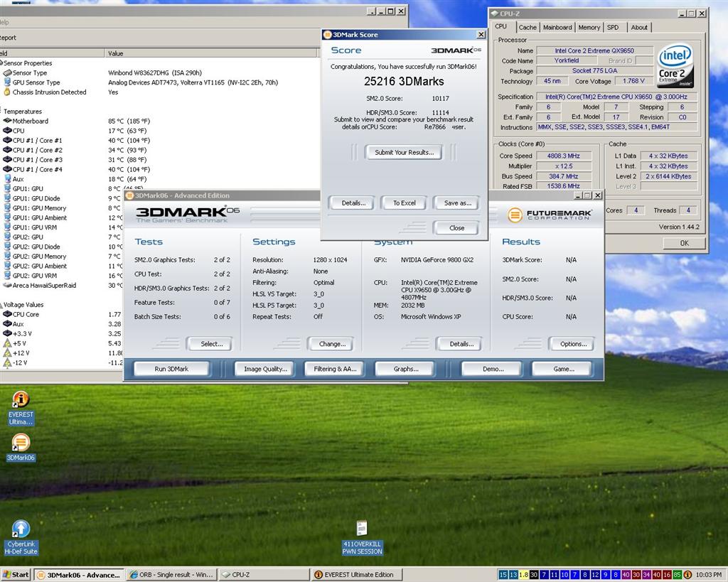Switch to the Mainboard tab in CPU-Z
The height and width of the screenshot is (582, 728).
pyautogui.click(x=557, y=28)
